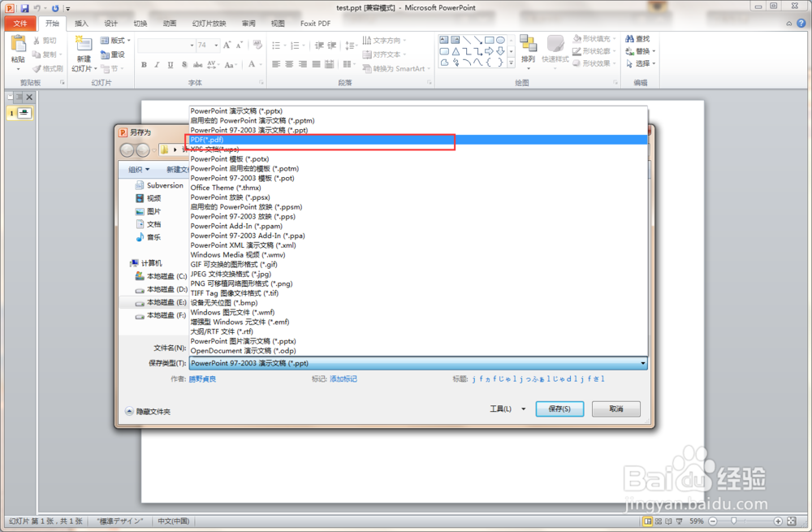Click the Select cursor icon in editing group
Image resolution: width=812 pixels, height=532 pixels.
tap(630, 63)
